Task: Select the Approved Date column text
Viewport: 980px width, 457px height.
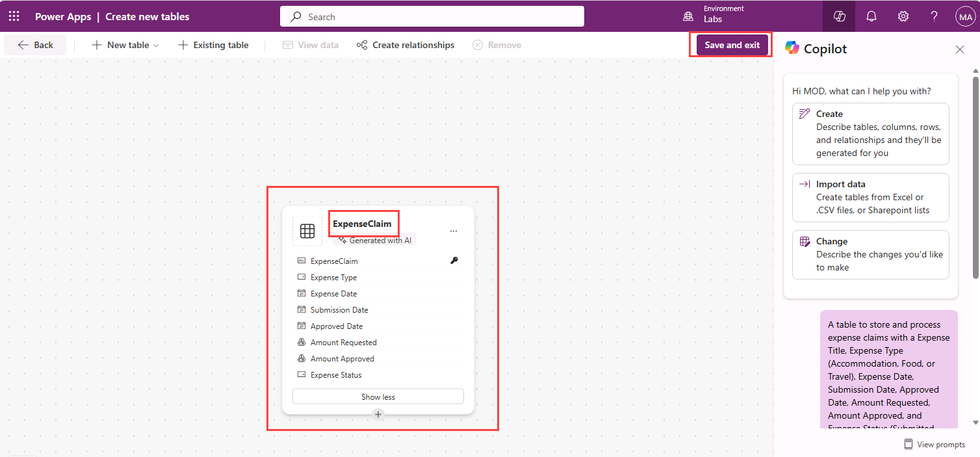Action: 337,326
